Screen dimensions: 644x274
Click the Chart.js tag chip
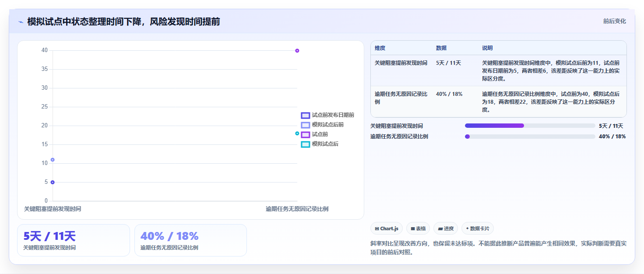coord(387,228)
